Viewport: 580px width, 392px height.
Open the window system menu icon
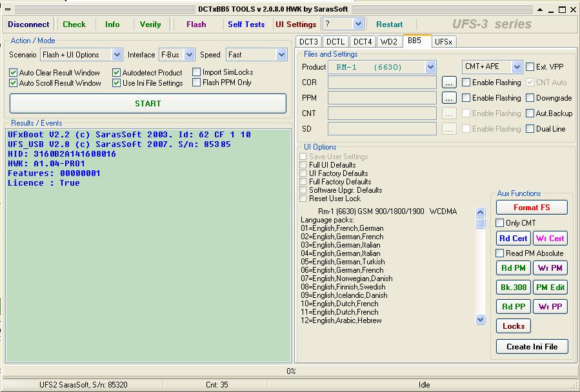[8, 9]
